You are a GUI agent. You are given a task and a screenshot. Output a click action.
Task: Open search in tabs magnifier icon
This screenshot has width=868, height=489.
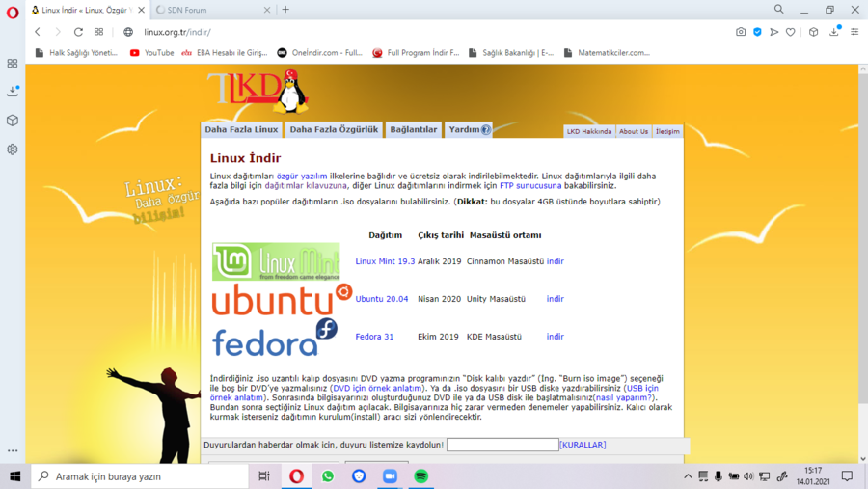pyautogui.click(x=779, y=10)
